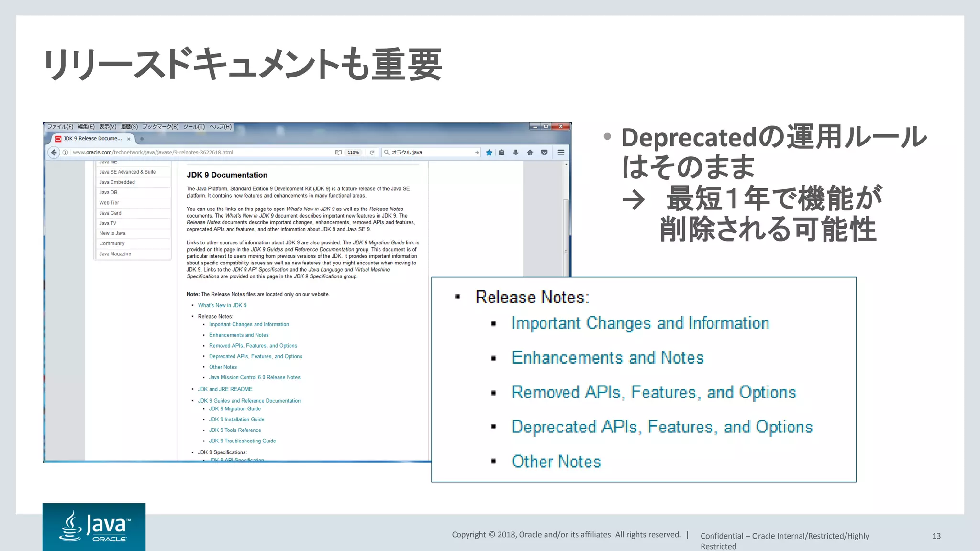980x551 pixels.
Task: Show bookmarks list icon next to star
Action: point(501,153)
